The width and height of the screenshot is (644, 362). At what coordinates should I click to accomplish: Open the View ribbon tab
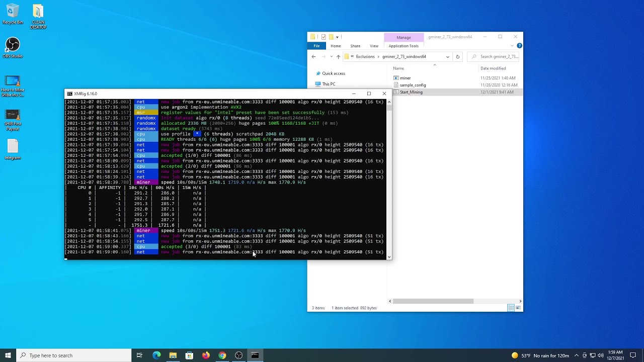click(x=374, y=46)
